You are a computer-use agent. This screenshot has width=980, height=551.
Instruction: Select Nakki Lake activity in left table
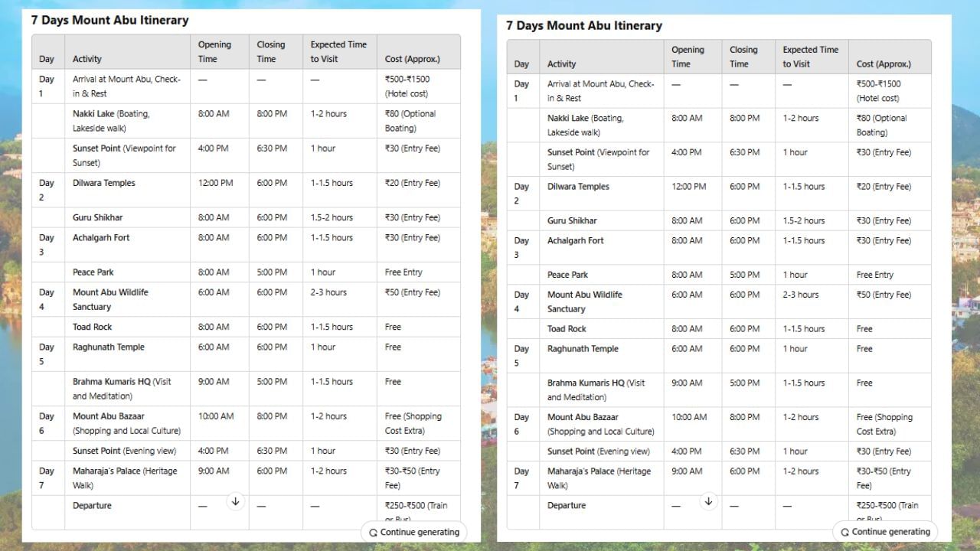[111, 121]
